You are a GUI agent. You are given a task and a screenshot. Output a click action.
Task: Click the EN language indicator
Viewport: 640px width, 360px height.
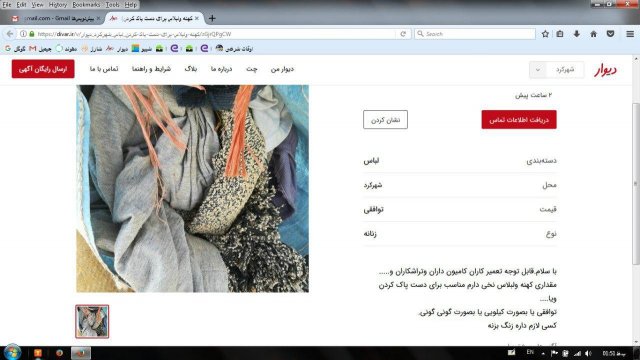[530, 352]
